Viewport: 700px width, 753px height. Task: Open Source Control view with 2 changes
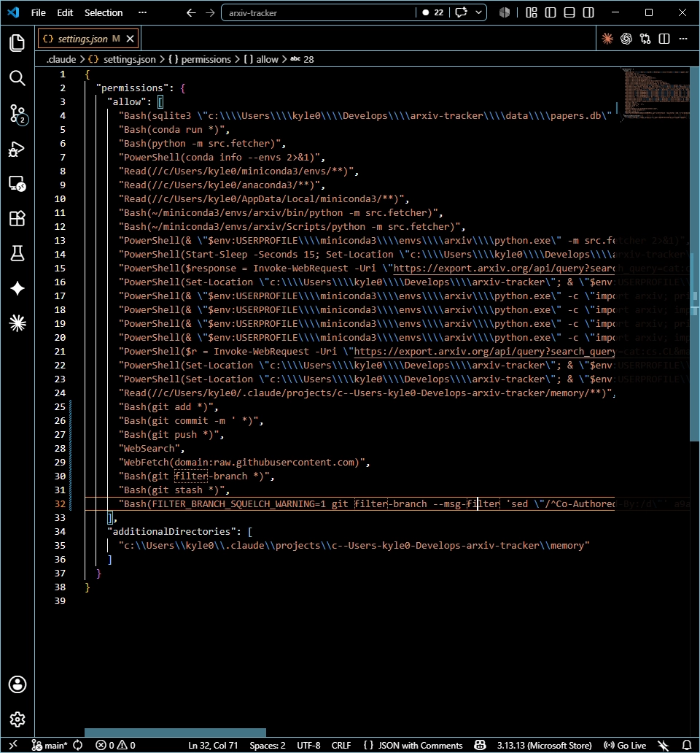(x=18, y=115)
